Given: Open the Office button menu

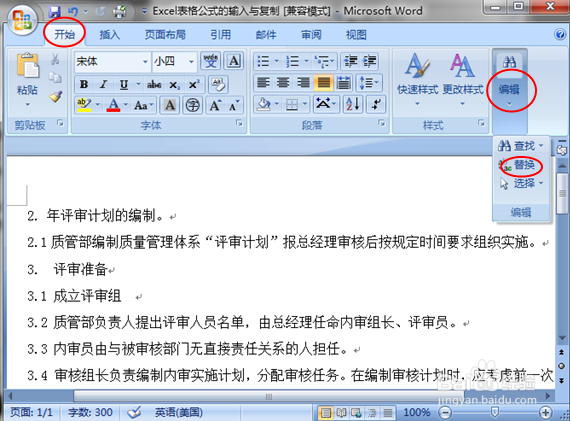Looking at the screenshot, I should pos(22,20).
